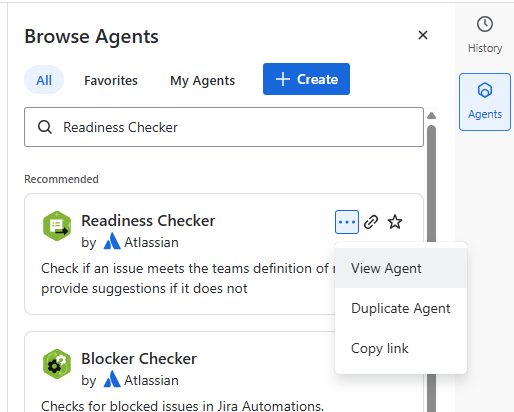Open the Blocker Checker title

pos(139,359)
